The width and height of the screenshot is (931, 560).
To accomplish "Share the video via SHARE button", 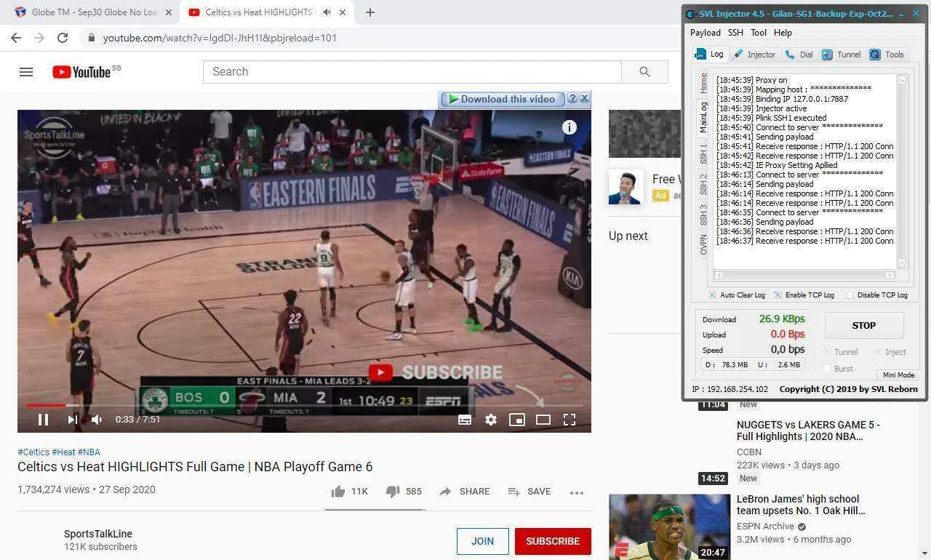I will 464,492.
